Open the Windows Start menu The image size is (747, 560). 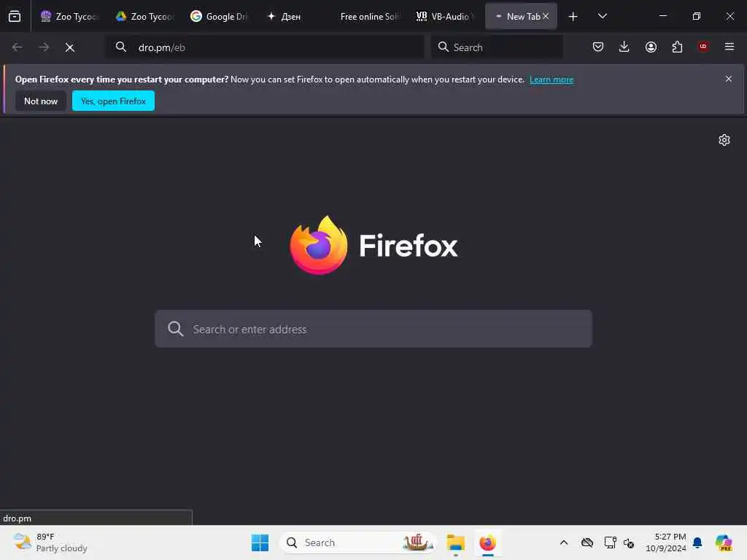tap(260, 542)
